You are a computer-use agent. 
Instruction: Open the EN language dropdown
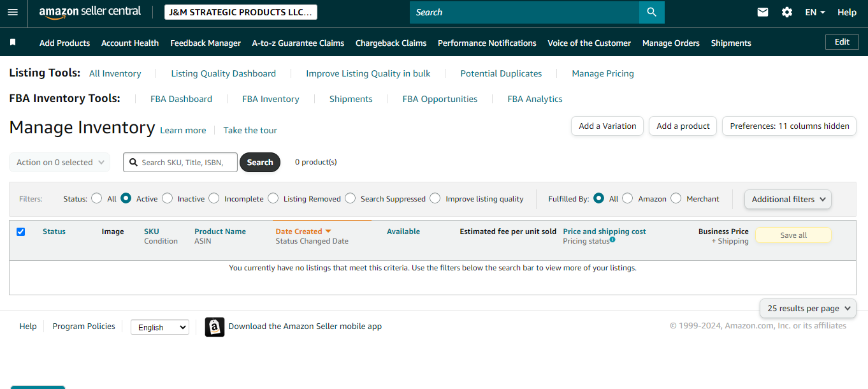click(x=815, y=12)
